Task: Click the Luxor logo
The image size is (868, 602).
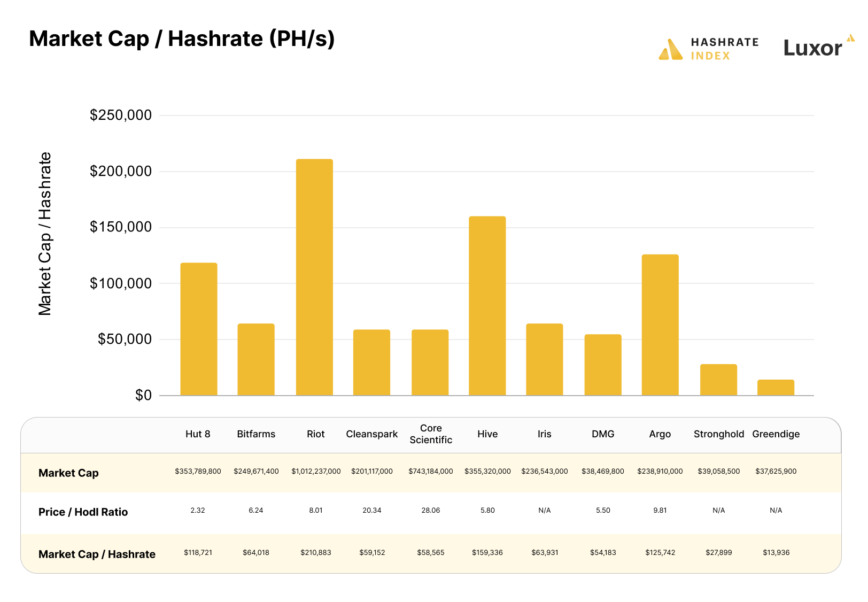Action: (x=813, y=48)
